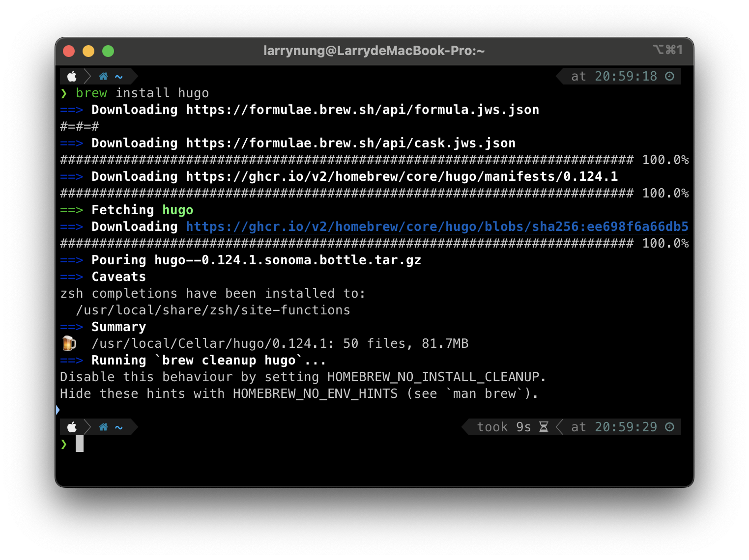749x560 pixels.
Task: Click the 'Caveats' heading
Action: click(x=119, y=277)
